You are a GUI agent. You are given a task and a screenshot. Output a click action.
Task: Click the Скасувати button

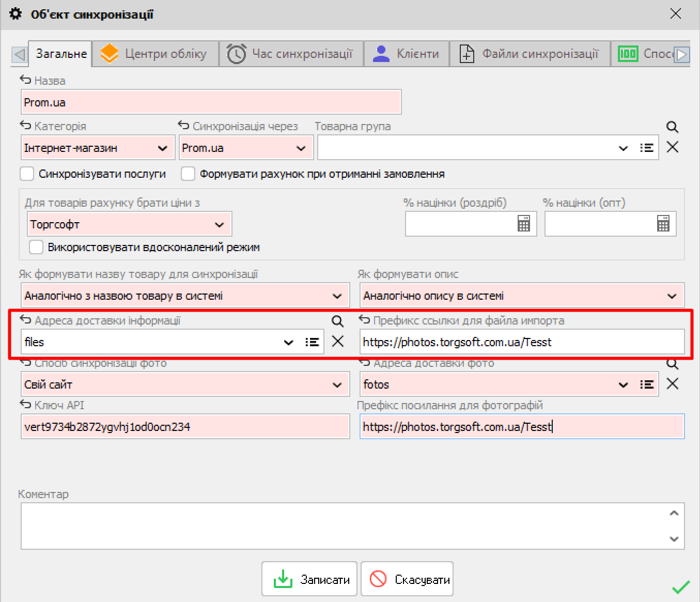click(407, 579)
